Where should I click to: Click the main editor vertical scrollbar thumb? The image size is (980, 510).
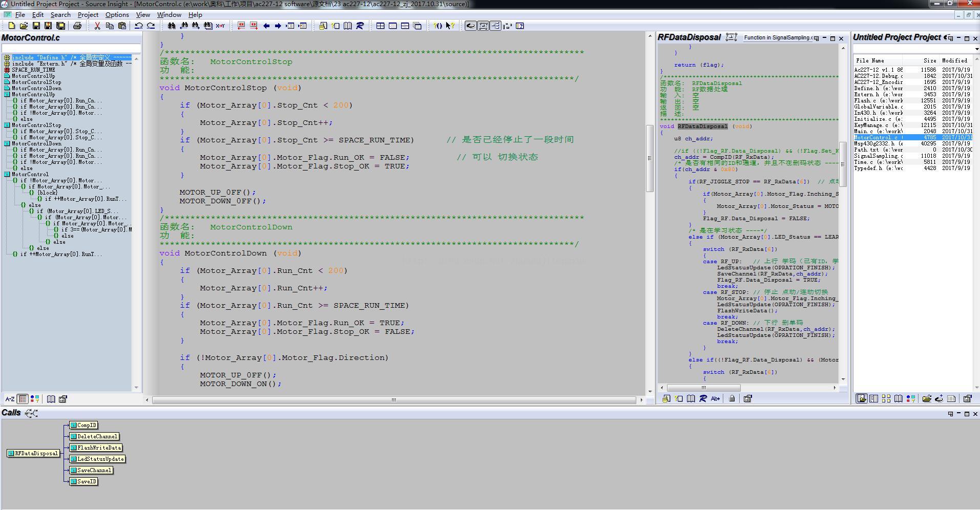coord(650,158)
